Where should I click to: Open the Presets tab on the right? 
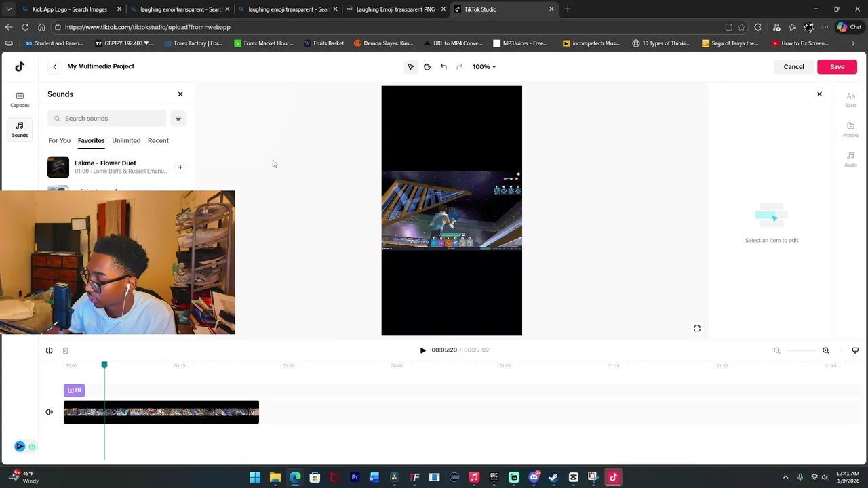[850, 129]
